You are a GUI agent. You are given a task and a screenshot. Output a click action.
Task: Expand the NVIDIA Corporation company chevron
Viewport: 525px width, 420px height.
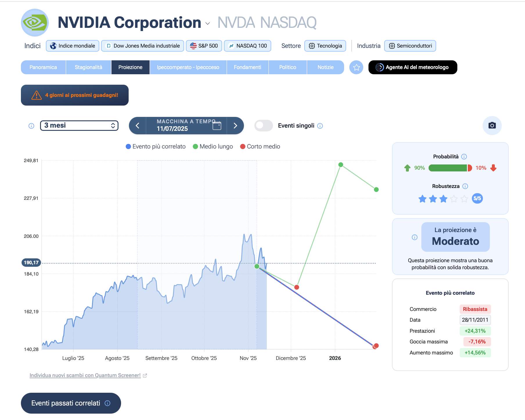point(208,23)
